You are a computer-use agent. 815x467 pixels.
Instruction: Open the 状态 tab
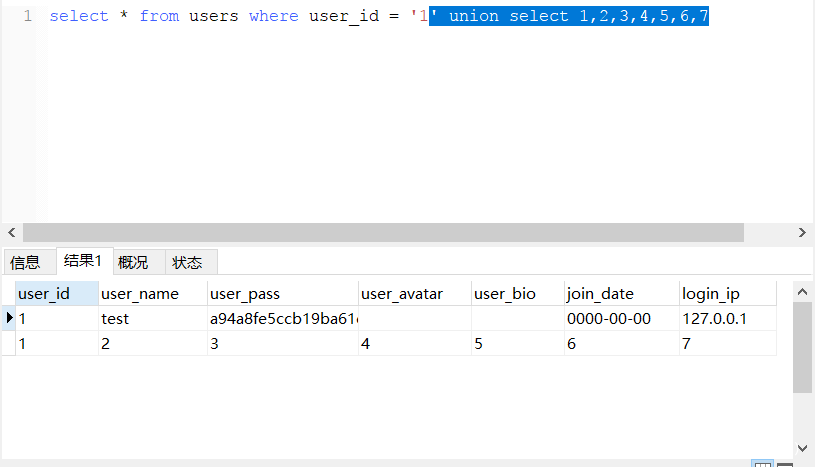188,262
